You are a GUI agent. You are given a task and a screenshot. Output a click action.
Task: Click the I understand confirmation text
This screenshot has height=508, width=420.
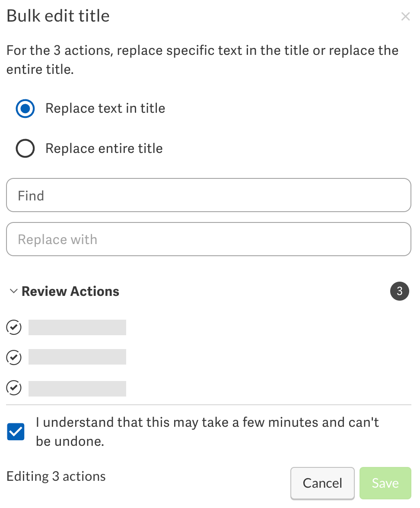pyautogui.click(x=207, y=432)
